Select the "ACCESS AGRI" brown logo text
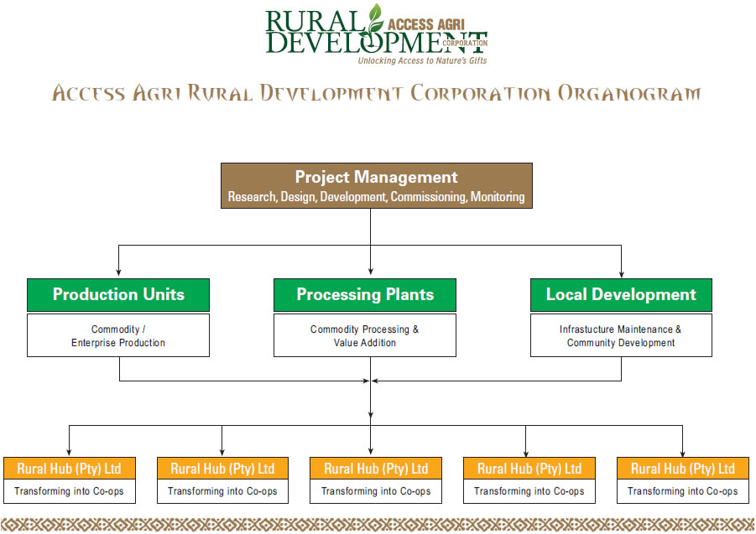The image size is (756, 534). pyautogui.click(x=425, y=24)
